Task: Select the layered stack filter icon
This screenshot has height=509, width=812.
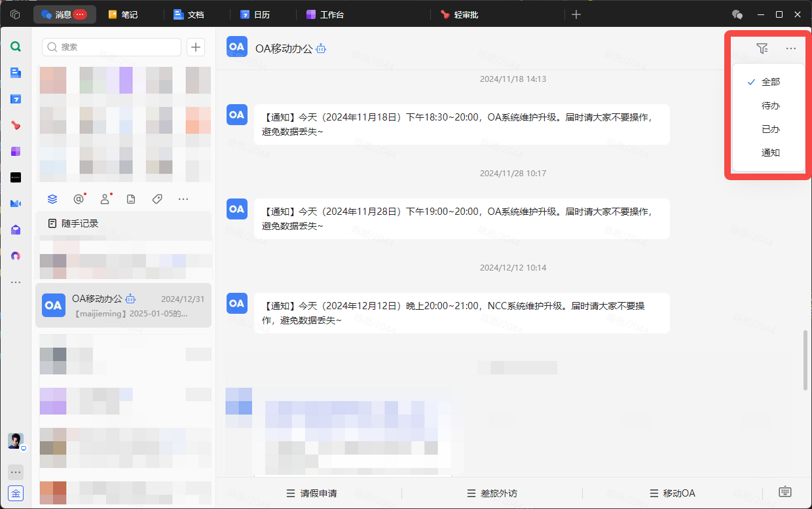Action: 52,198
